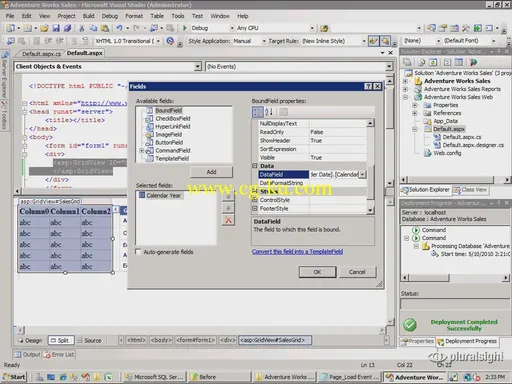Select Web.config in Solution Explorer

(x=447, y=153)
